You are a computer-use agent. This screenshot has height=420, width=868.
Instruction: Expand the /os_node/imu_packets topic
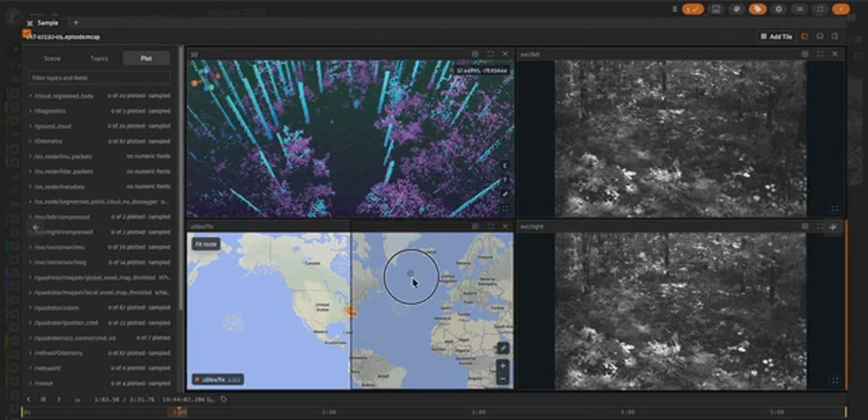(x=100, y=156)
